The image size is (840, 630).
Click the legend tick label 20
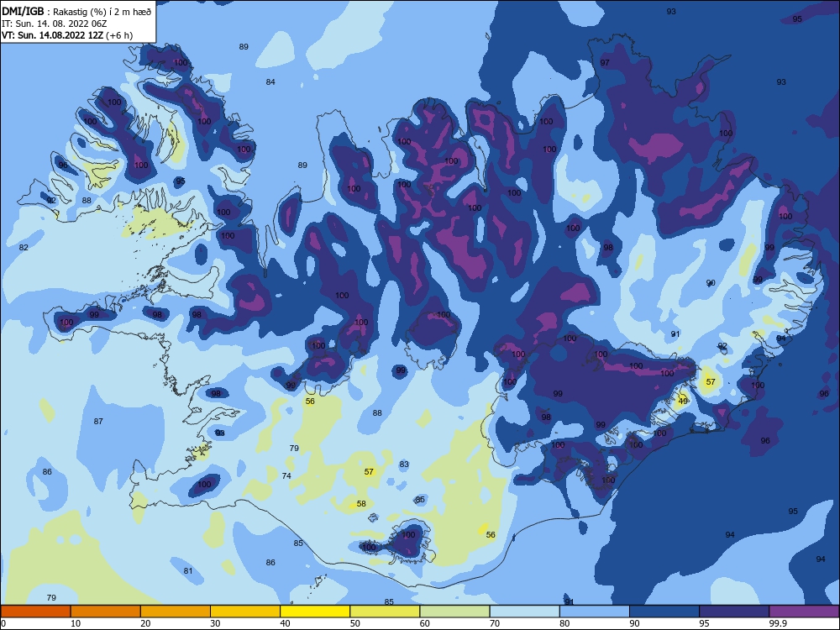point(145,623)
